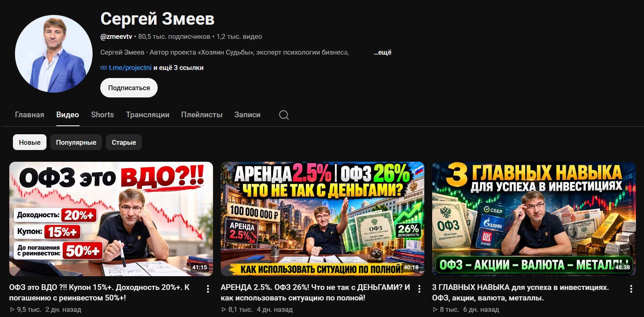Show more links via и ещё 3 ссылки

[x=178, y=68]
